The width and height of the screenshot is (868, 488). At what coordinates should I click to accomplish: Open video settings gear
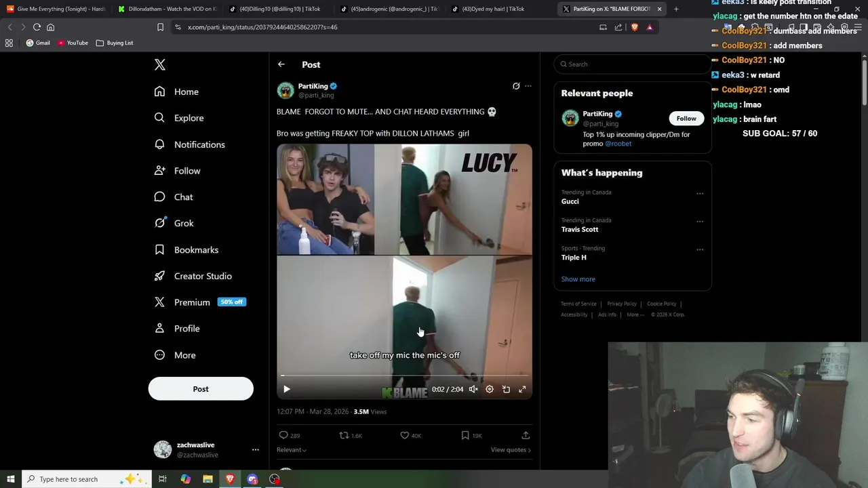490,389
